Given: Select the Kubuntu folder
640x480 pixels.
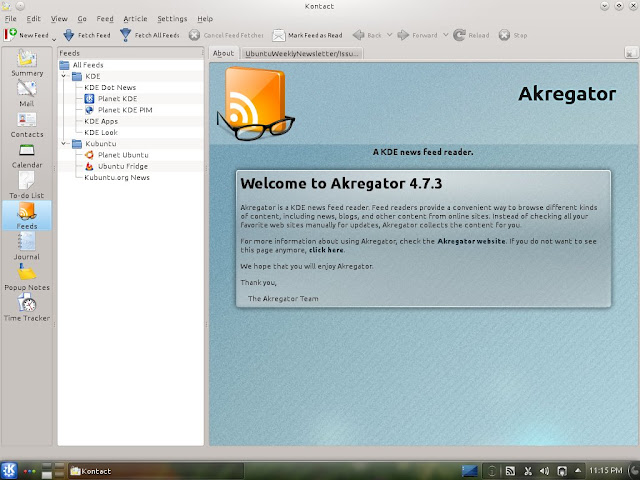Looking at the screenshot, I should pyautogui.click(x=131, y=143).
